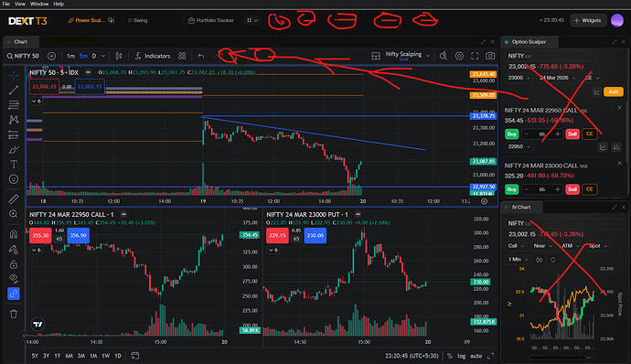Open the ATM strike dropdown in IV Chart
Image resolution: width=631 pixels, height=364 pixels.
click(x=571, y=246)
